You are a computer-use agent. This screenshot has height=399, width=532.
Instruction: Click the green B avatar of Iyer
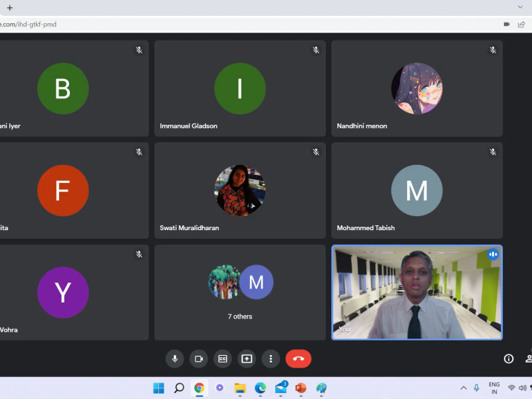pos(63,88)
